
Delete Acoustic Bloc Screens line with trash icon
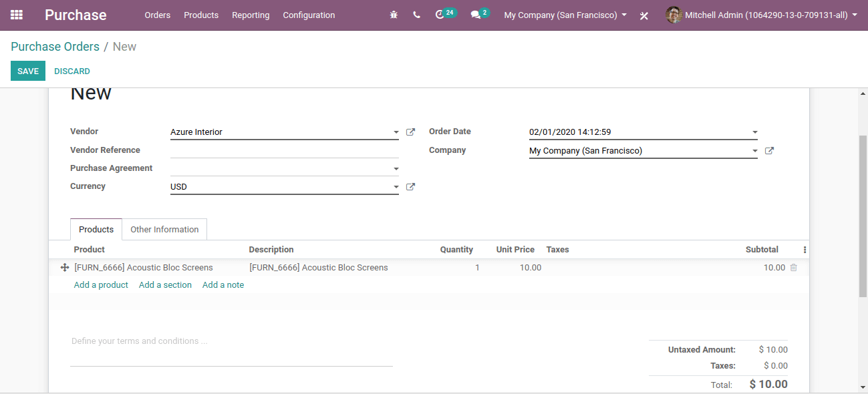point(794,268)
